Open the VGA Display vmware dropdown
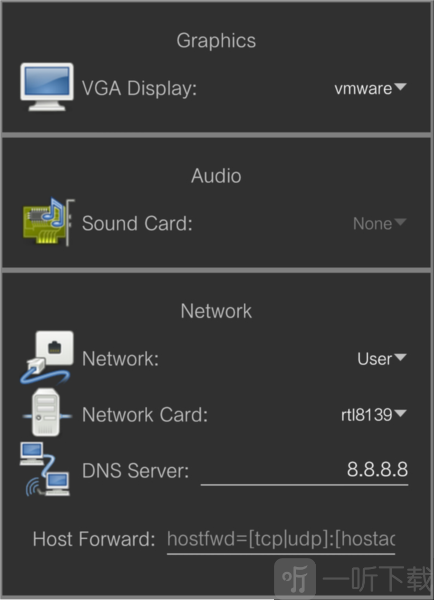 click(370, 89)
